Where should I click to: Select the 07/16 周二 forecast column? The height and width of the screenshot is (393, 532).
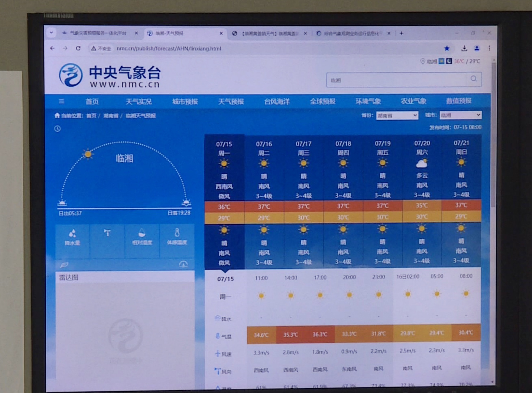pos(264,201)
